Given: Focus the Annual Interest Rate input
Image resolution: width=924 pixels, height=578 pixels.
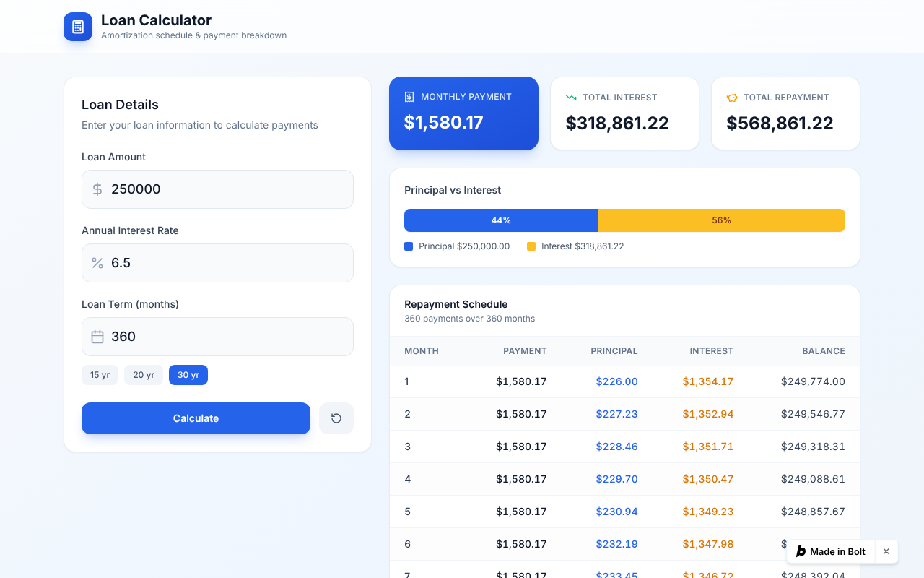Looking at the screenshot, I should coord(217,263).
